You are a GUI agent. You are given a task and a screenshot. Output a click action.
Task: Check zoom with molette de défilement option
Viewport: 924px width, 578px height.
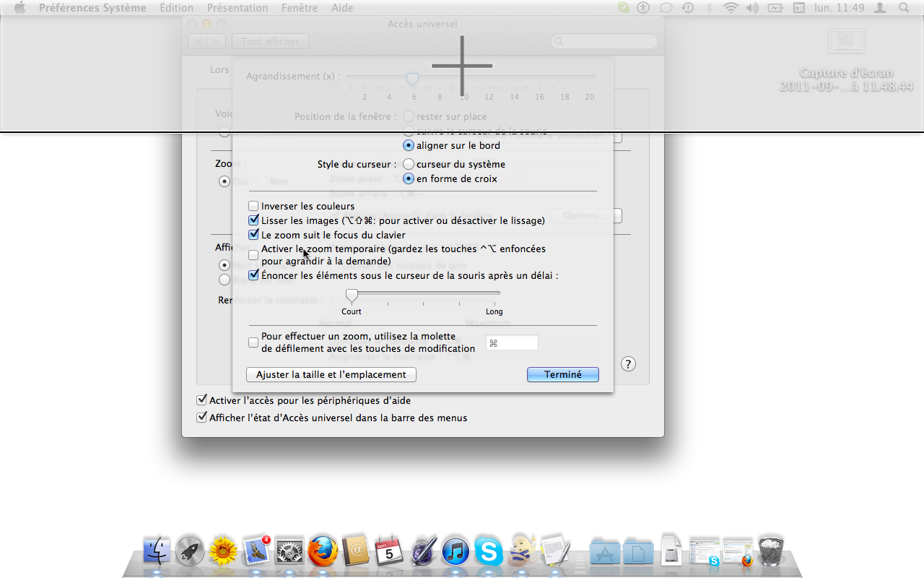253,342
